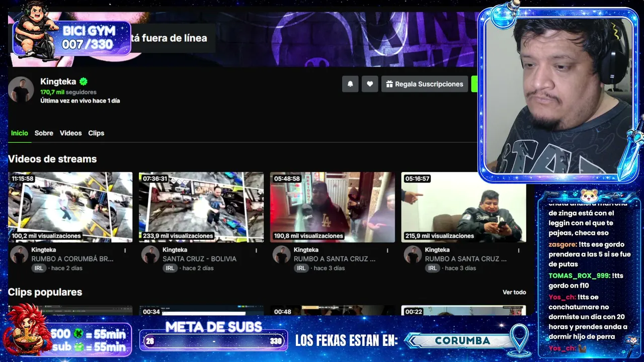644x362 pixels.
Task: Click the map pin icon beside CORUMBA
Action: [x=519, y=339]
